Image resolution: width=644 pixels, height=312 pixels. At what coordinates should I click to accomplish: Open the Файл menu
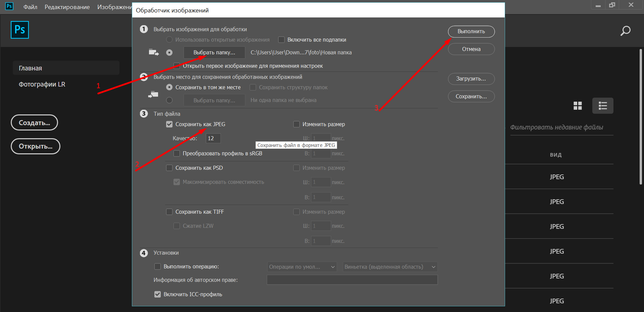(x=30, y=7)
